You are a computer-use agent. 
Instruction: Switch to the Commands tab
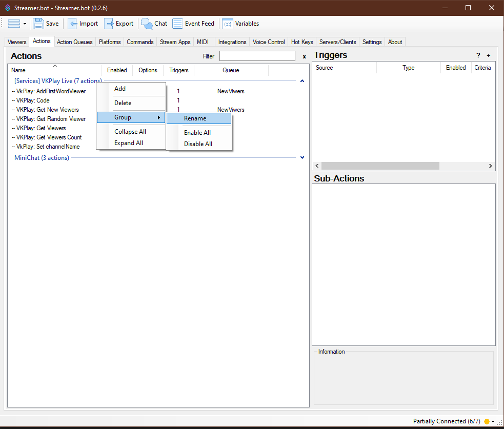coord(140,42)
